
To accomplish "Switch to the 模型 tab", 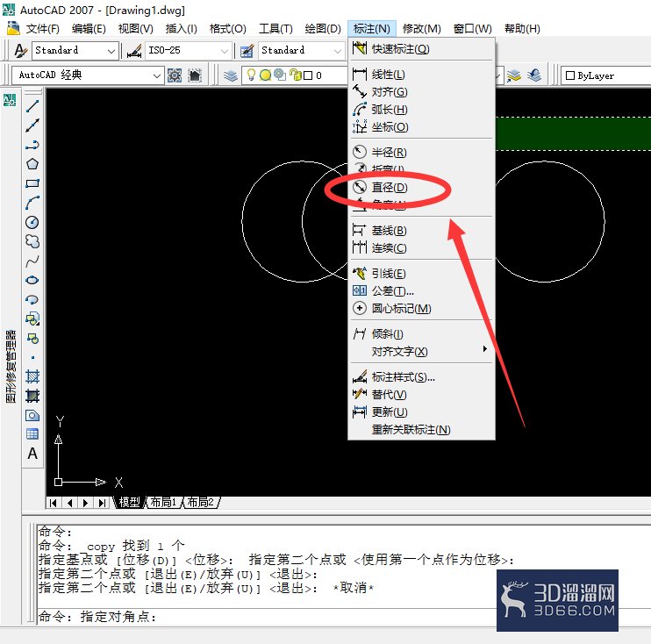I will (x=130, y=503).
